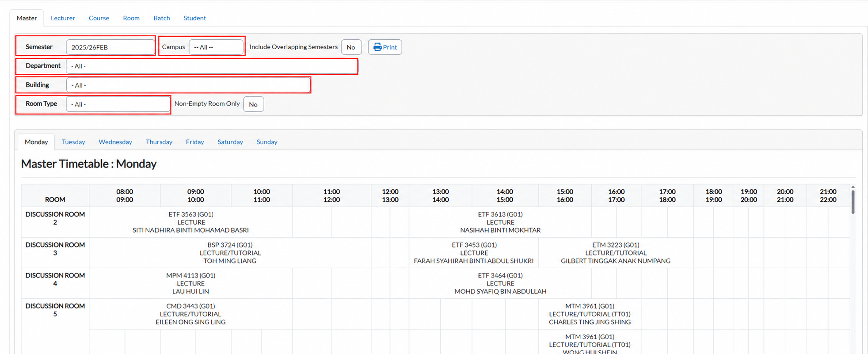
Task: Click CMD 3443 (G01) lecture/tutorial entry
Action: pyautogui.click(x=191, y=314)
